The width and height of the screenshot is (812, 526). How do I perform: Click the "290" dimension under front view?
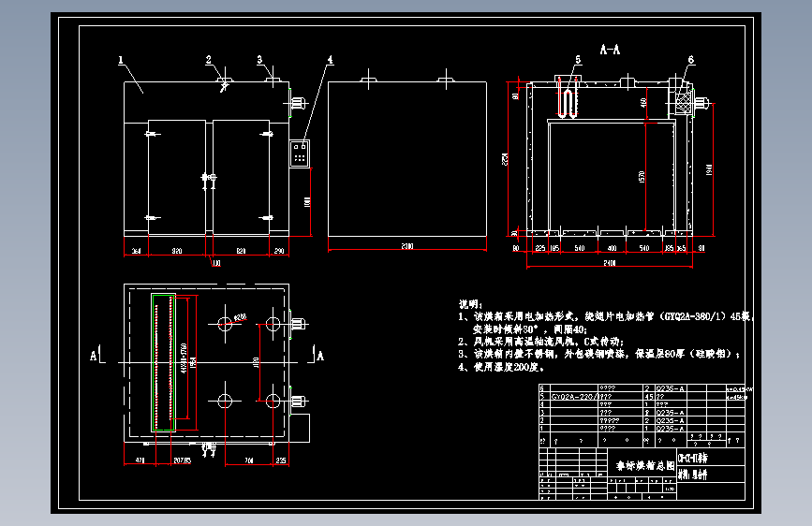[279, 251]
